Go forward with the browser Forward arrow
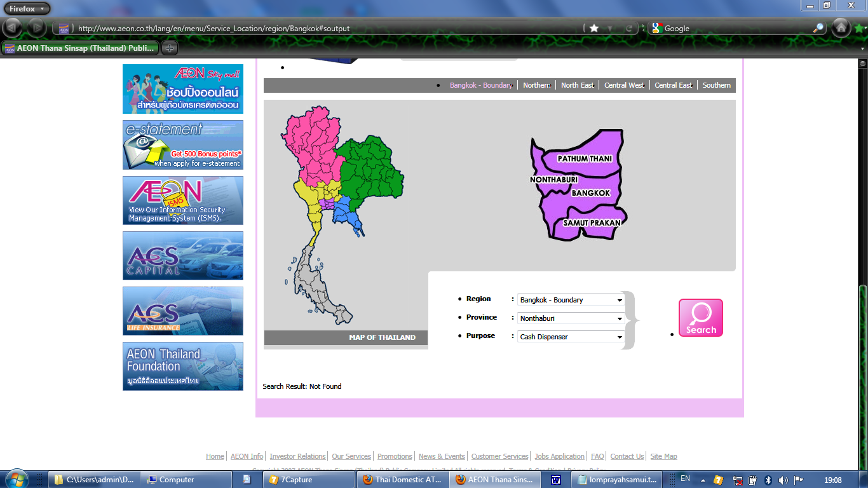Screen dimensions: 868x488 (37, 27)
